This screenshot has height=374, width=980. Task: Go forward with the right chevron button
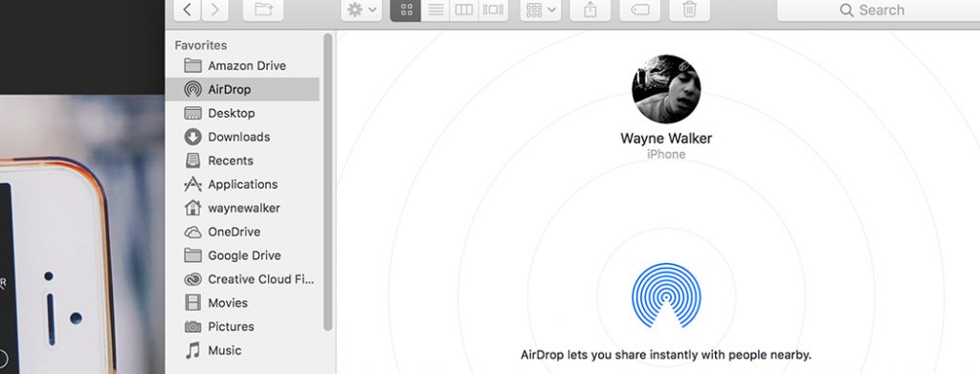point(215,10)
